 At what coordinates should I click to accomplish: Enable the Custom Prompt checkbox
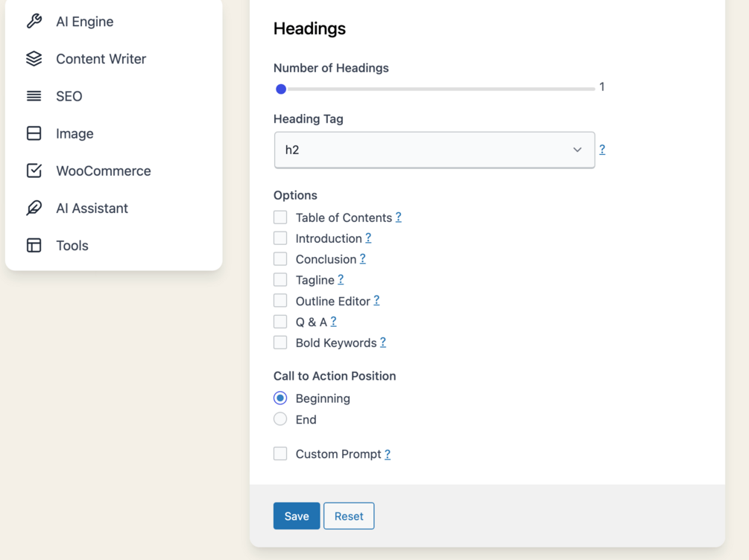[x=280, y=454]
